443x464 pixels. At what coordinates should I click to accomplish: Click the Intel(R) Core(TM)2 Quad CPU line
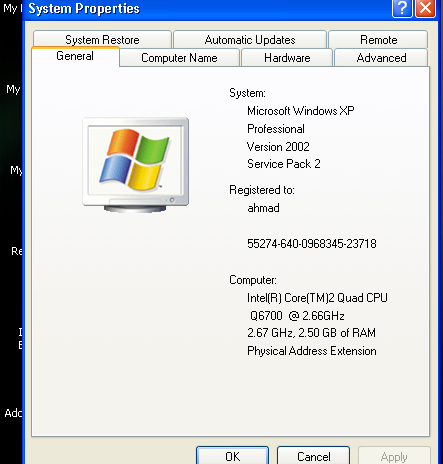317,298
